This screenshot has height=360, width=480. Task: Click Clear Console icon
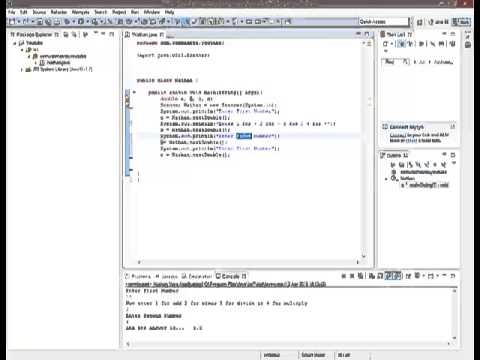click(x=372, y=276)
